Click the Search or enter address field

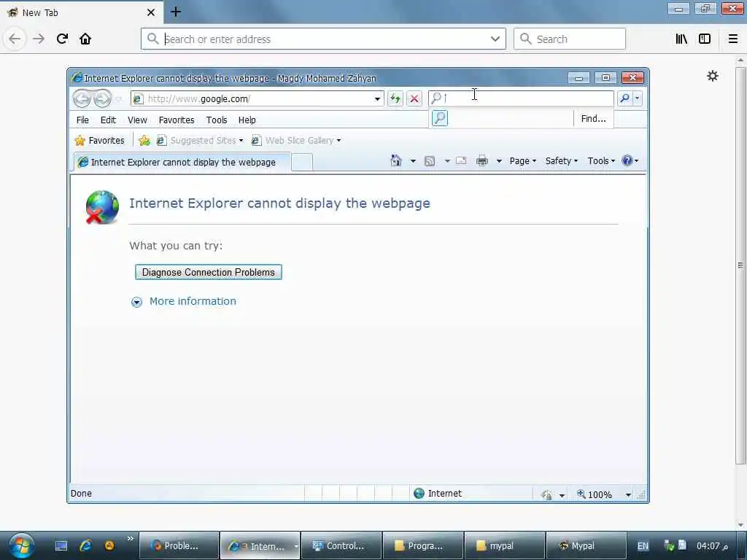tap(323, 39)
